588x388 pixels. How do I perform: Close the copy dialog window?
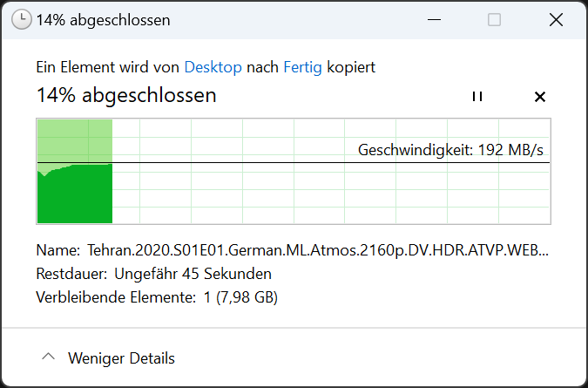click(556, 19)
